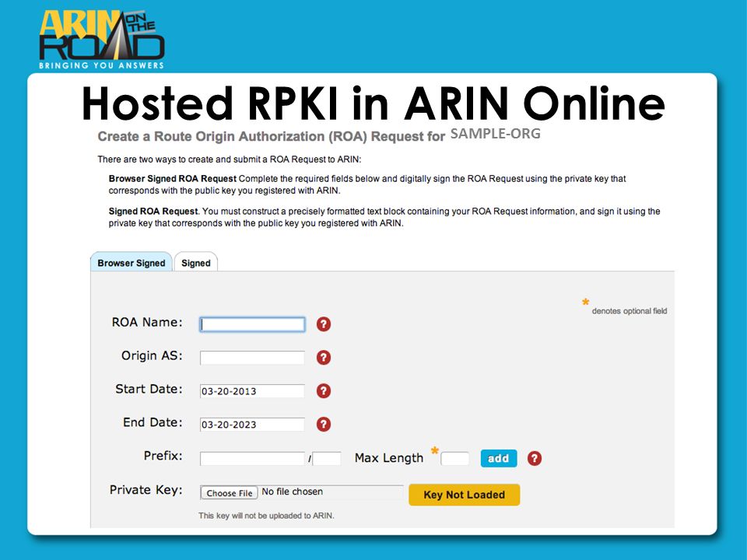
Task: Click the 'ROA Name:' label
Action: tap(147, 322)
